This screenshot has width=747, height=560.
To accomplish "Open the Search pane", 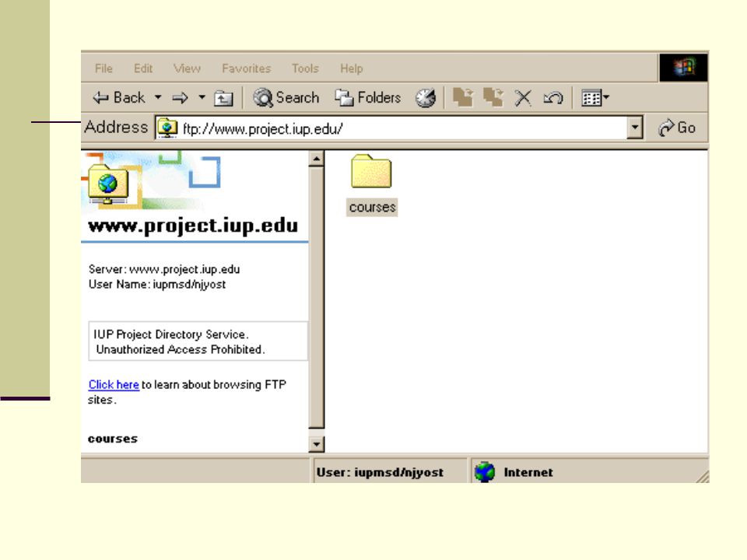I will tap(286, 98).
